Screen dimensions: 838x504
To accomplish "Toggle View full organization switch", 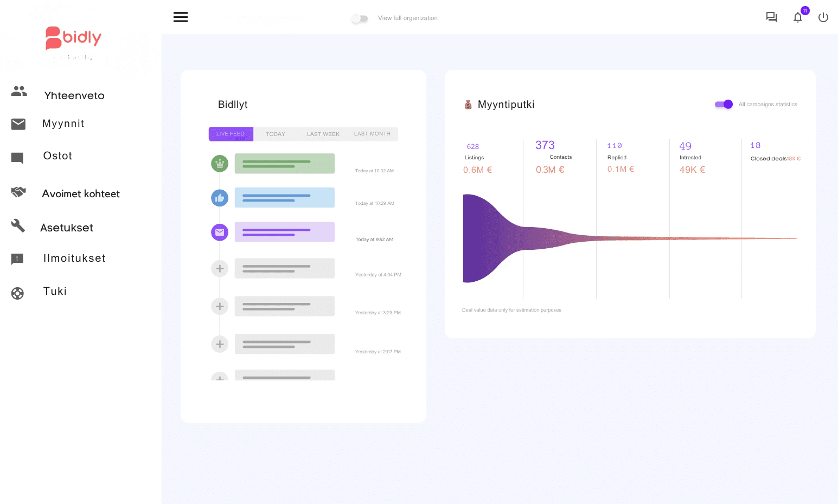I will coord(360,18).
